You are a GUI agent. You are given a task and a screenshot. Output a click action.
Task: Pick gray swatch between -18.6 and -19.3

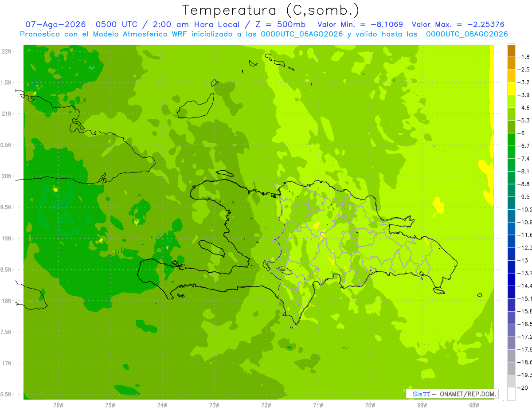click(x=511, y=368)
